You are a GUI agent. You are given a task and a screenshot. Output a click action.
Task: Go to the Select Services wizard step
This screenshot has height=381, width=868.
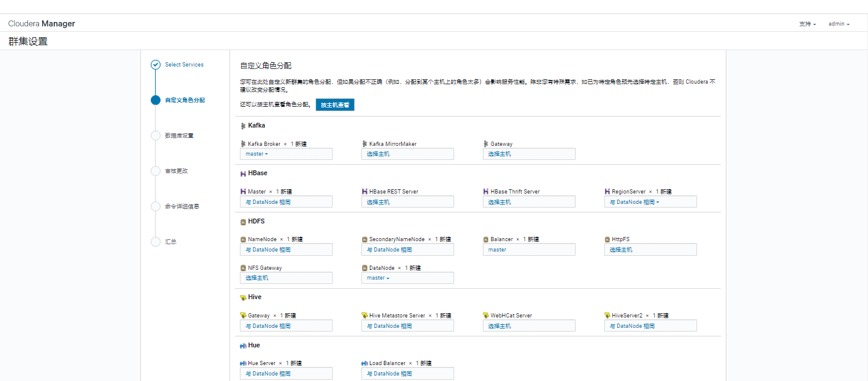click(x=184, y=65)
